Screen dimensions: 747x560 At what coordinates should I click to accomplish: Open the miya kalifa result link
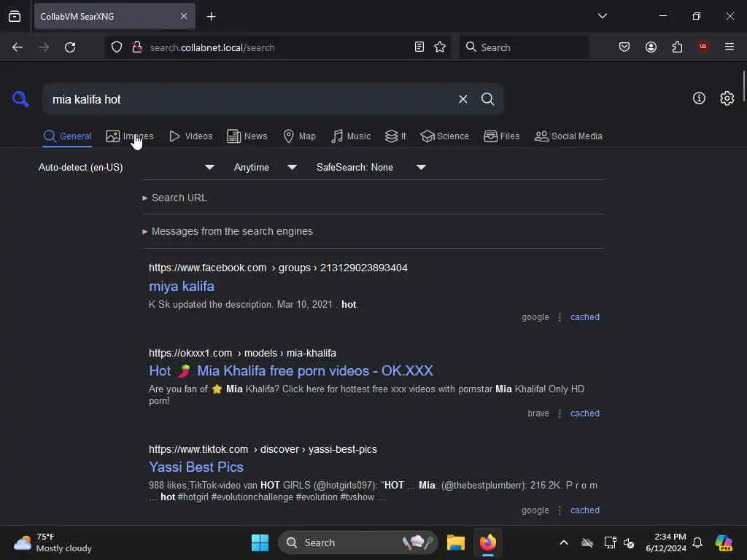coord(182,286)
